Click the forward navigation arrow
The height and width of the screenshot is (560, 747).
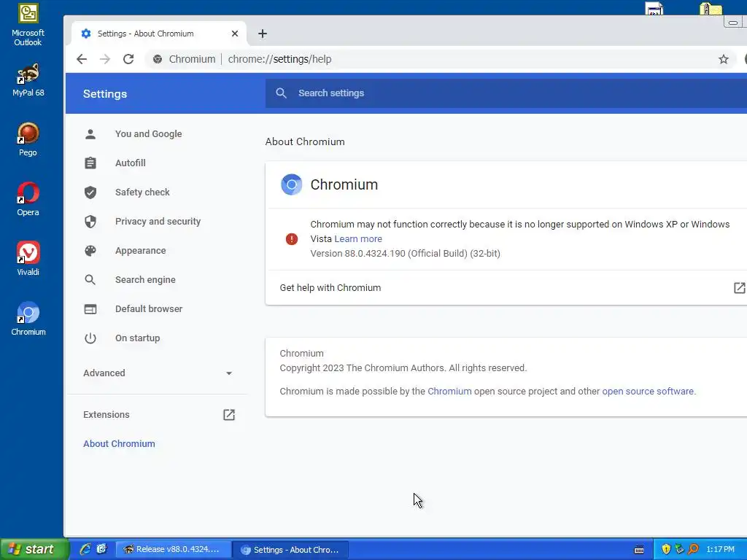click(105, 59)
